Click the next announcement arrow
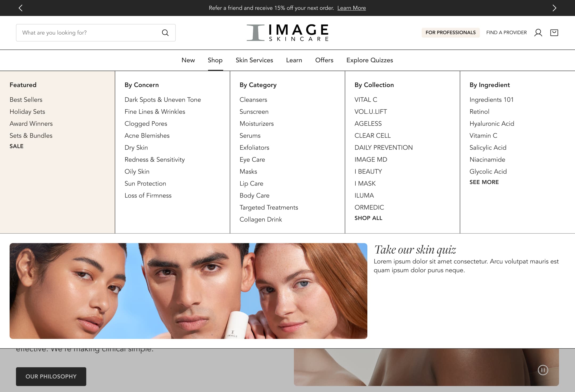The image size is (575, 392). click(554, 8)
